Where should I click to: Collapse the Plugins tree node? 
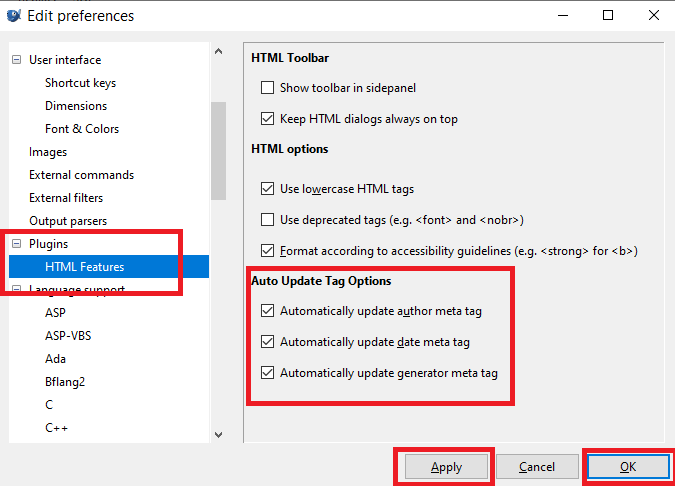(16, 244)
